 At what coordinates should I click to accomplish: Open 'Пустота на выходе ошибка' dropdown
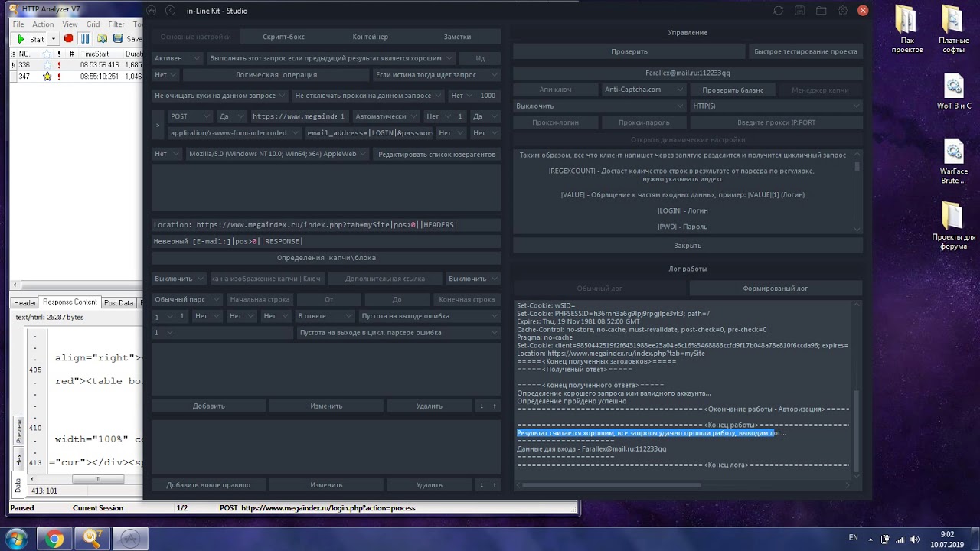pos(430,316)
